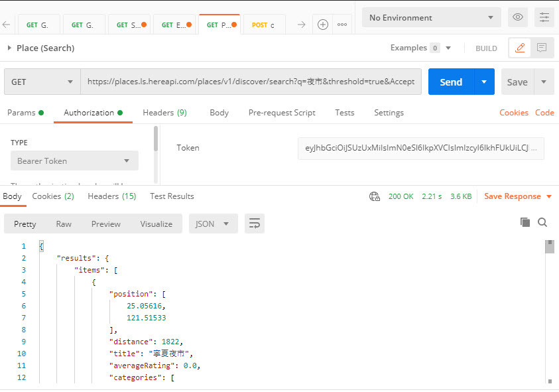Viewport: 559px width, 392px height.
Task: Open the Test Results tab
Action: tap(172, 196)
